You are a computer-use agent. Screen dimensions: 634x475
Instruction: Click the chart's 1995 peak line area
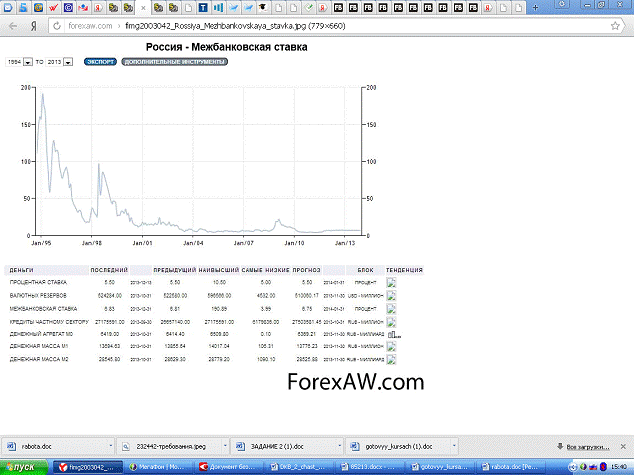point(42,95)
